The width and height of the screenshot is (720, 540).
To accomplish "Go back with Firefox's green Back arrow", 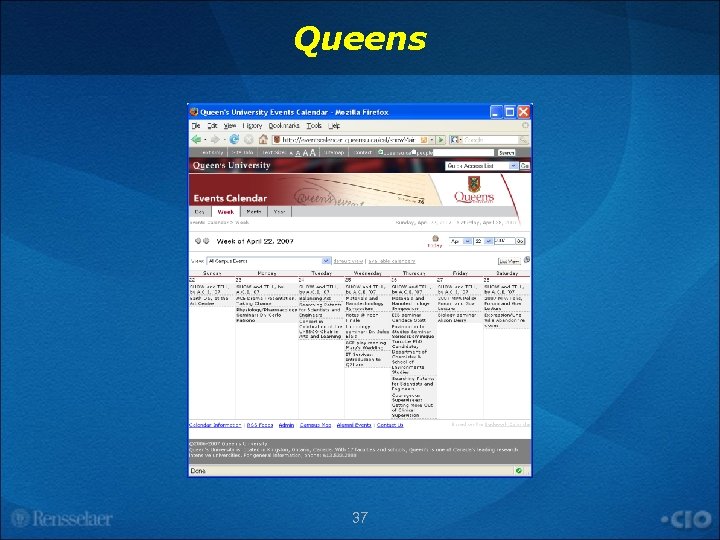I will [x=197, y=140].
